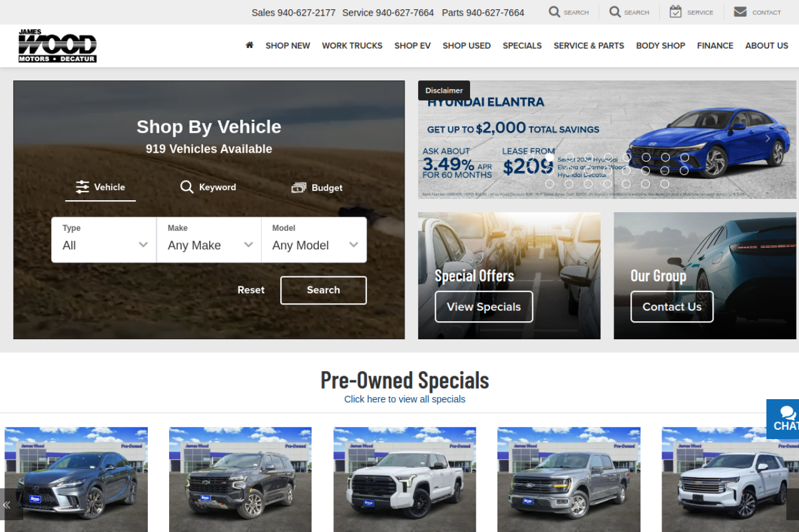Click the 'Special Offers' card title
This screenshot has width=799, height=532.
(x=474, y=276)
